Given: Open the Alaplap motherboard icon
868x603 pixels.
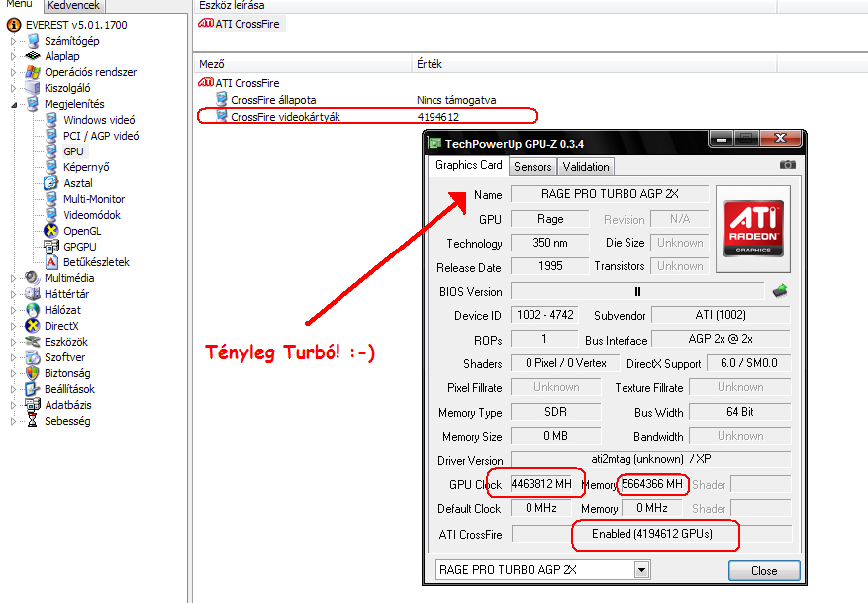Looking at the screenshot, I should pos(34,56).
